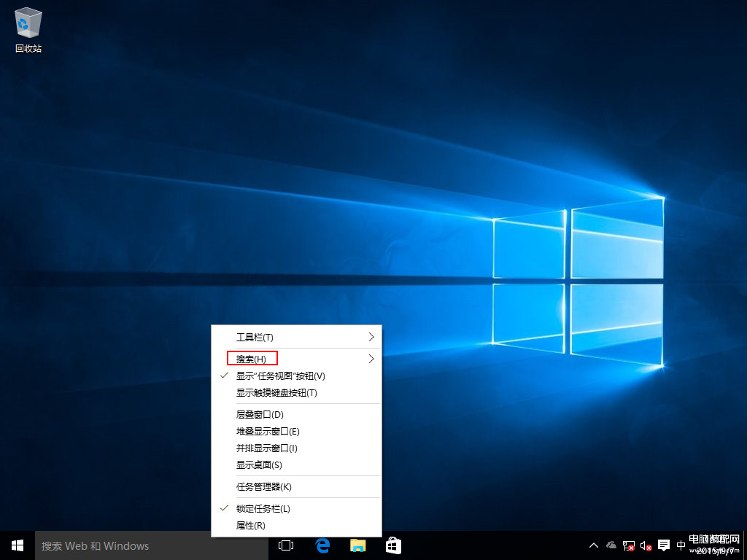Click the 搜索 Web 和 Windows search box
The height and width of the screenshot is (560, 747).
152,545
